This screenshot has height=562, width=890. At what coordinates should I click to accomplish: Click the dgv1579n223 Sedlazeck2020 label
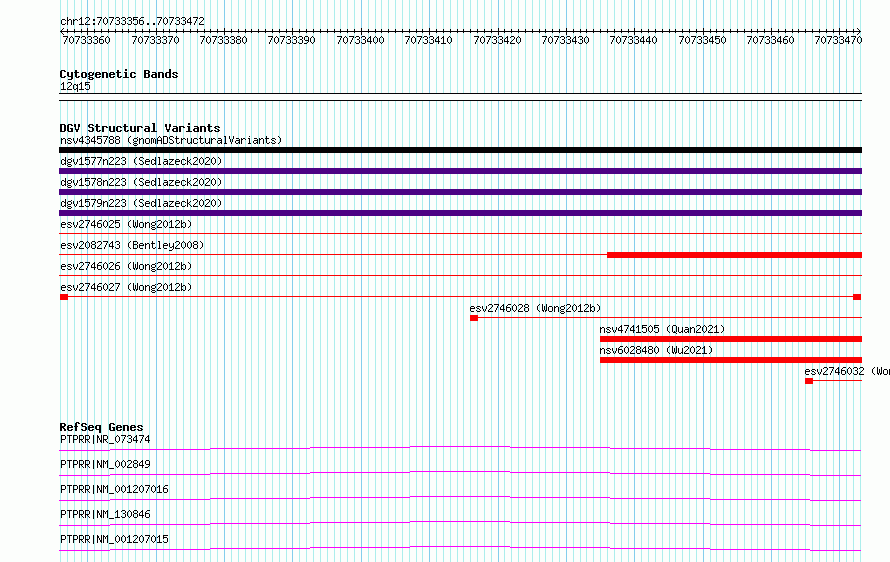(141, 203)
